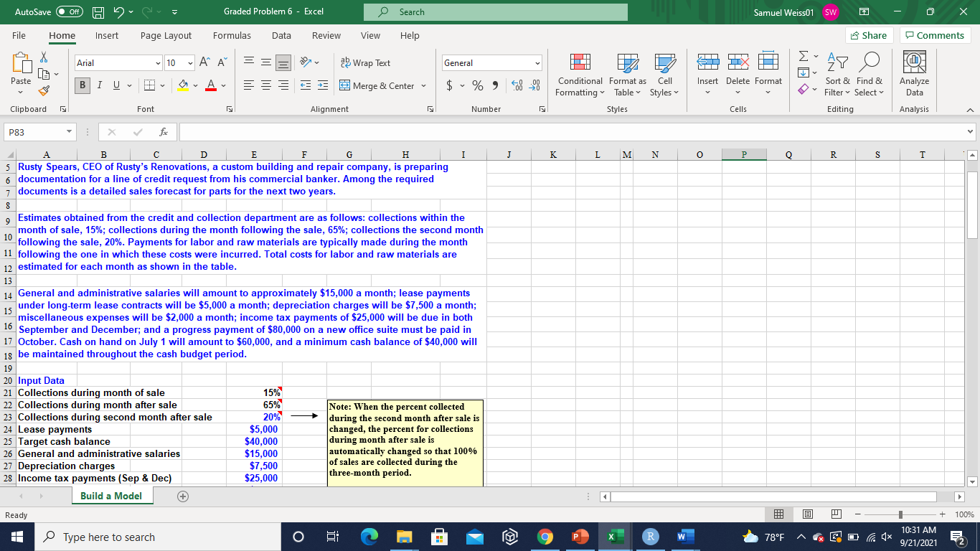
Task: Toggle bold formatting
Action: (82, 85)
